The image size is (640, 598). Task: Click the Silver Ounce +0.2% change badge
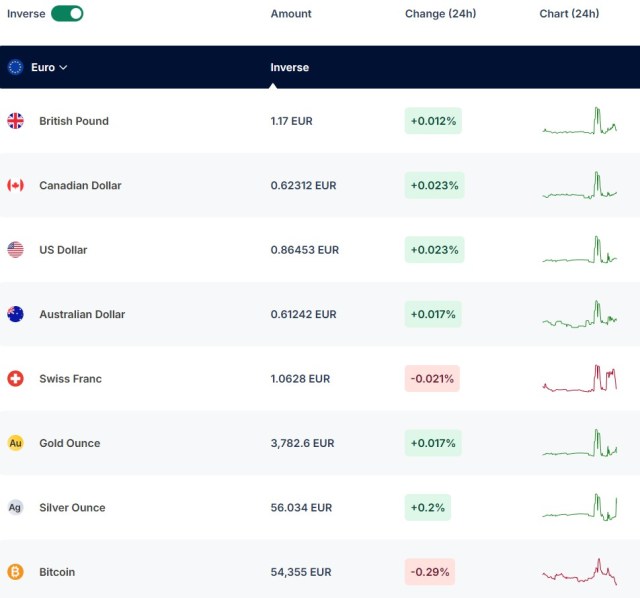point(428,507)
